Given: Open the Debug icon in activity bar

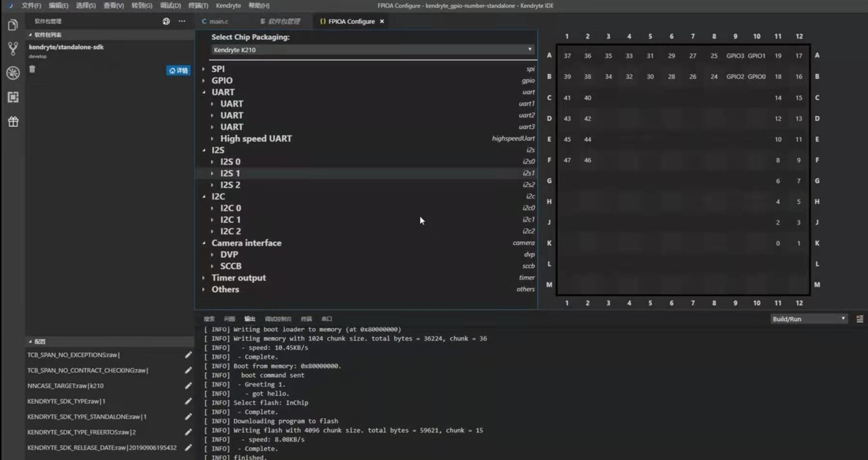Looking at the screenshot, I should tap(13, 73).
